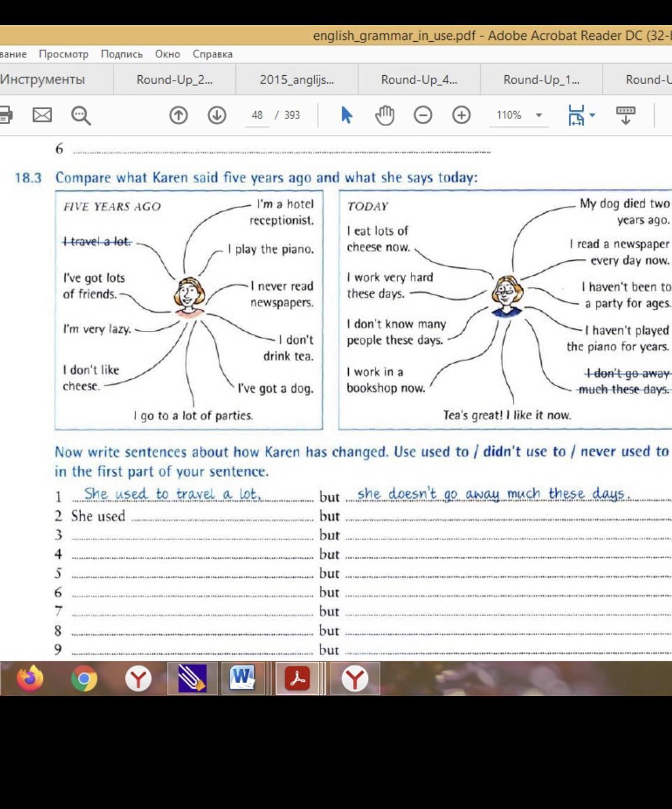Click 'I eat lots of cheese now.'
This screenshot has height=809, width=672.
(x=379, y=239)
